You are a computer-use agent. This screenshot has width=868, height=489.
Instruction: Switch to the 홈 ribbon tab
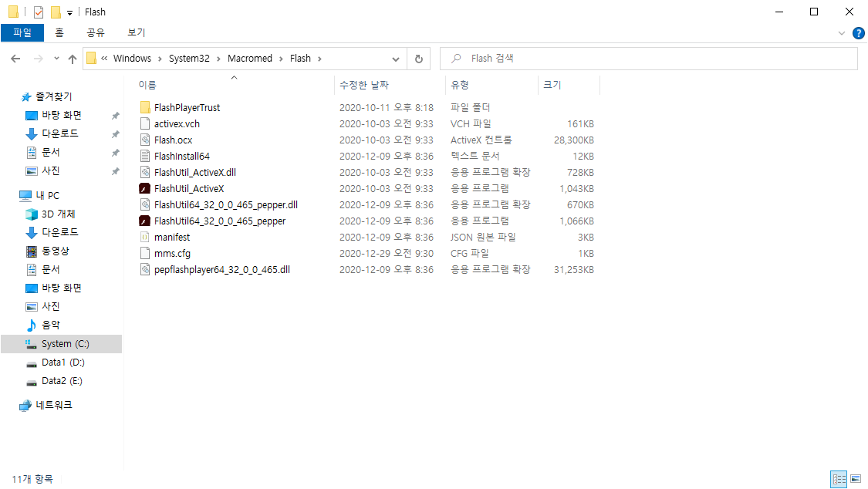[59, 32]
